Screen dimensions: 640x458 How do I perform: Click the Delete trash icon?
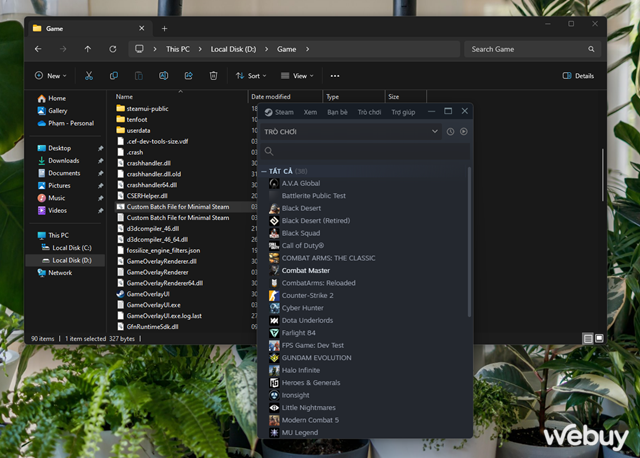213,76
